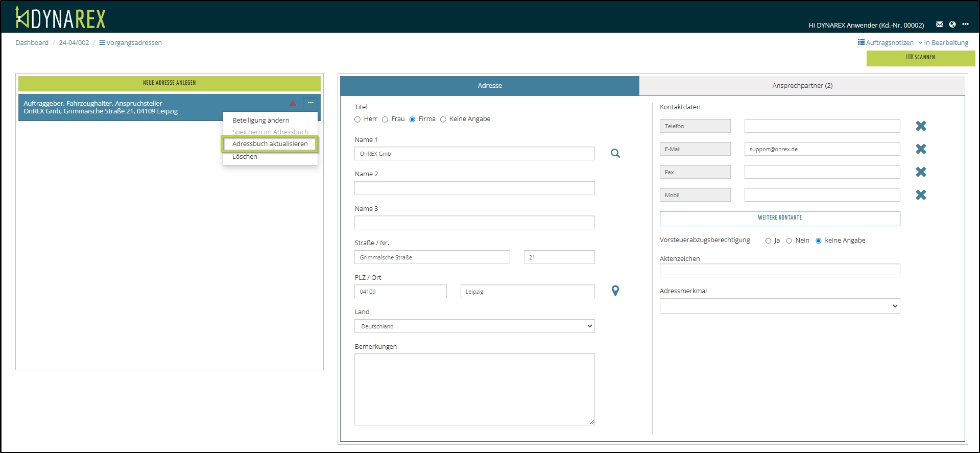Open the In Bearbeitung status dropdown
The image size is (980, 453).
pyautogui.click(x=943, y=43)
